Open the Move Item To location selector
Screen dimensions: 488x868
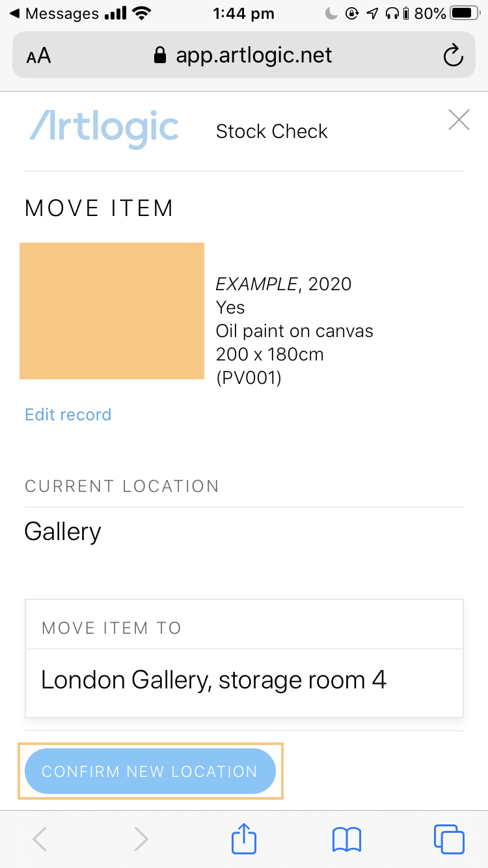(244, 681)
